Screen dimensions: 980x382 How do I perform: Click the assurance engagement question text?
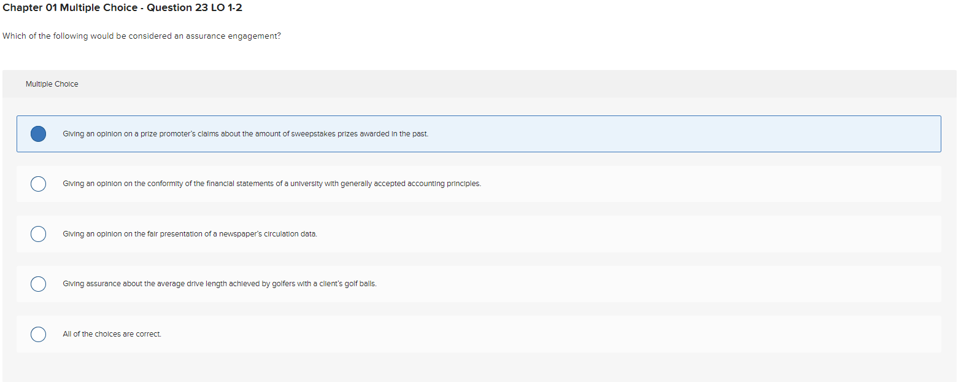(142, 36)
